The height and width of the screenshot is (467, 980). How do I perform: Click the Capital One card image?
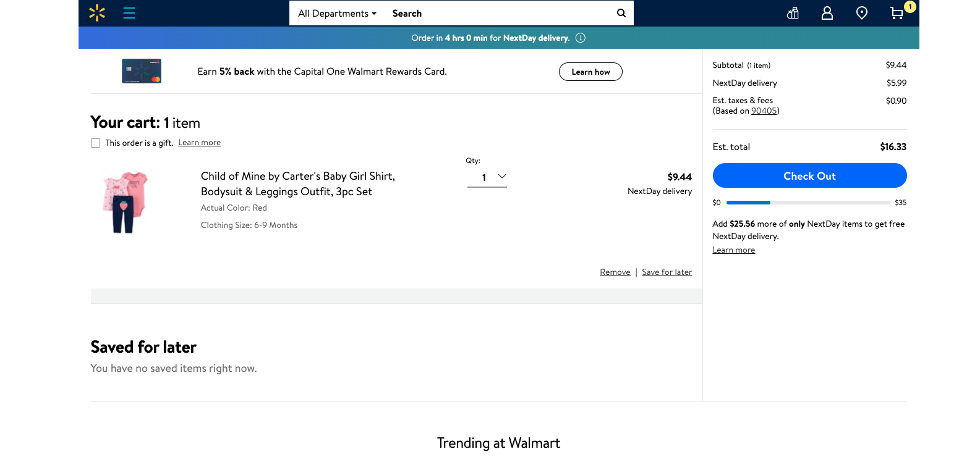tap(142, 71)
